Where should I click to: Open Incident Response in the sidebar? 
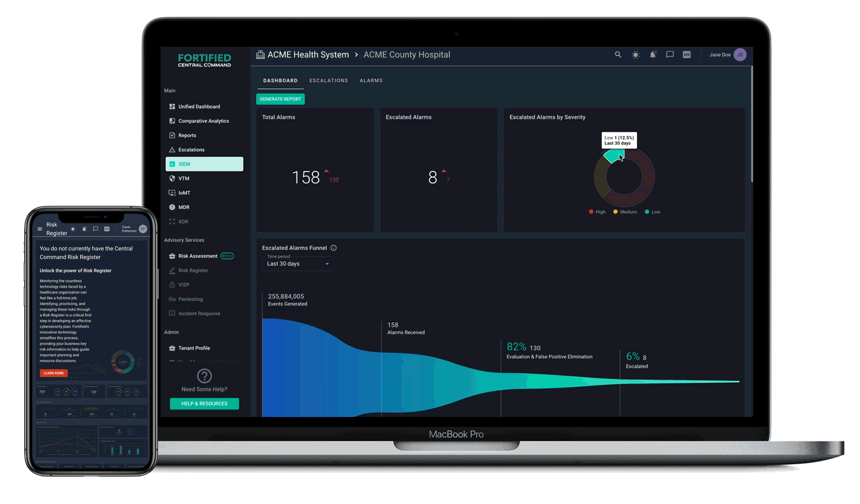tap(204, 313)
